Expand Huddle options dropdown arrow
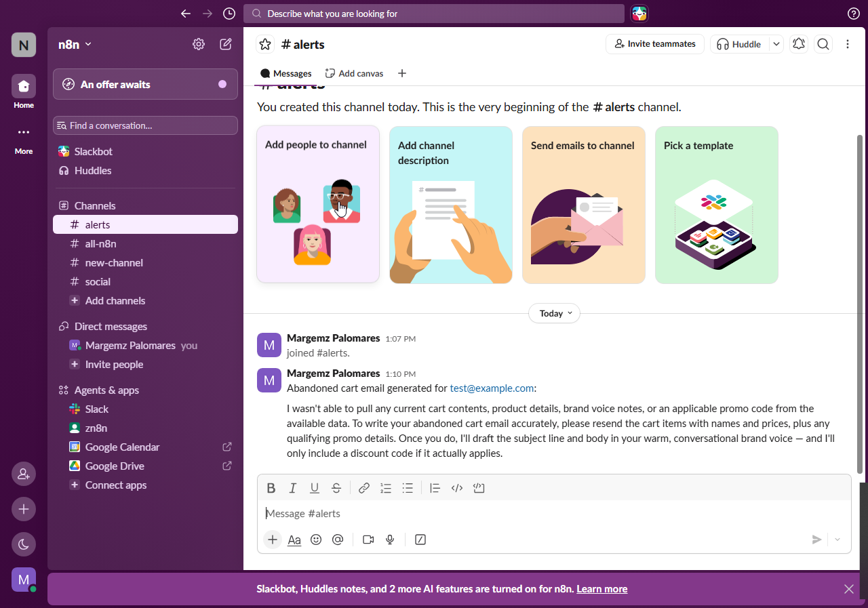The width and height of the screenshot is (868, 608). click(x=776, y=44)
